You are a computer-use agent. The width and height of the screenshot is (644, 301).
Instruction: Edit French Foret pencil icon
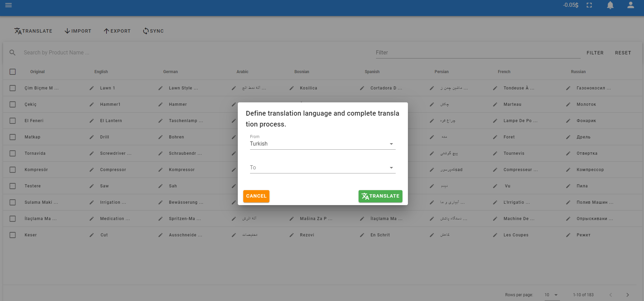click(495, 137)
